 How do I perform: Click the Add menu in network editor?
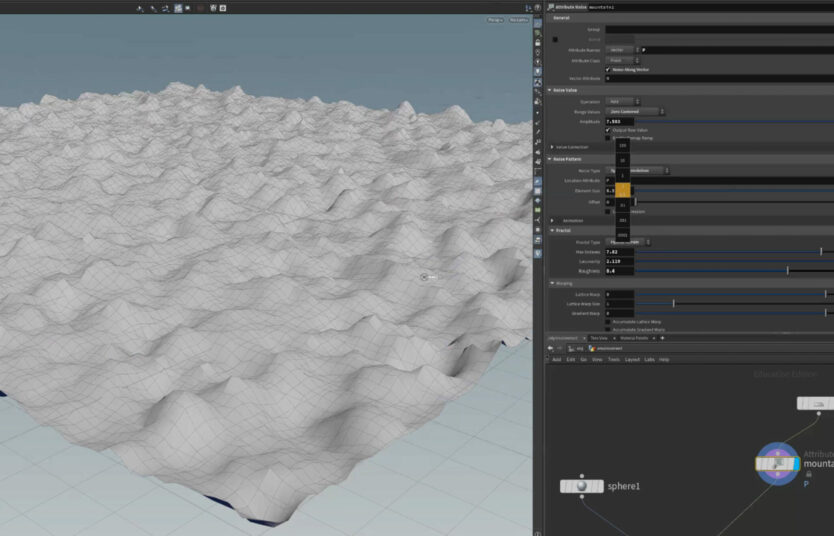coord(556,359)
